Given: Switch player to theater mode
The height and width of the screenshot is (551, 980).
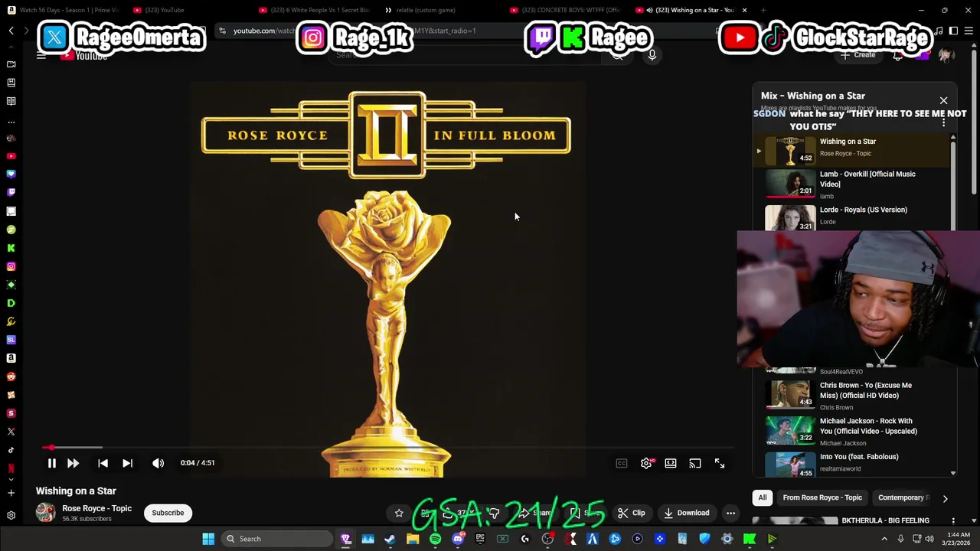Looking at the screenshot, I should click(671, 463).
